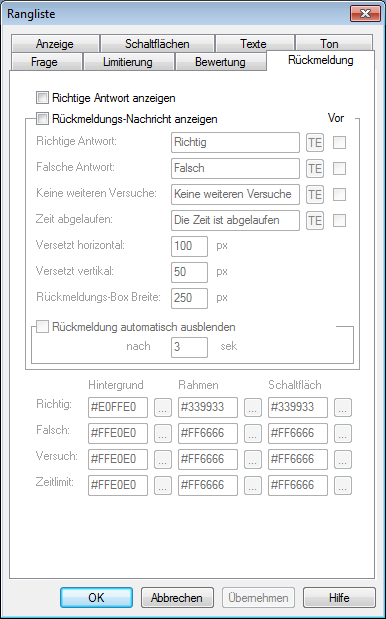Open Hilfe from the dialog

coord(339,597)
